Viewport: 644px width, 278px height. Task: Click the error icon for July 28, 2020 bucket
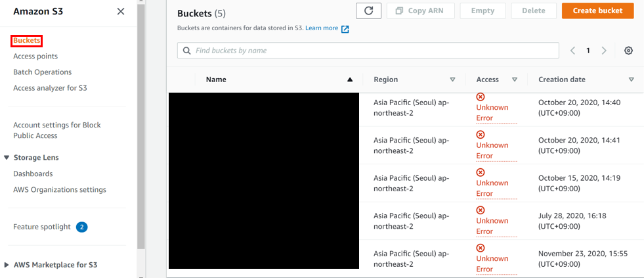tap(480, 210)
